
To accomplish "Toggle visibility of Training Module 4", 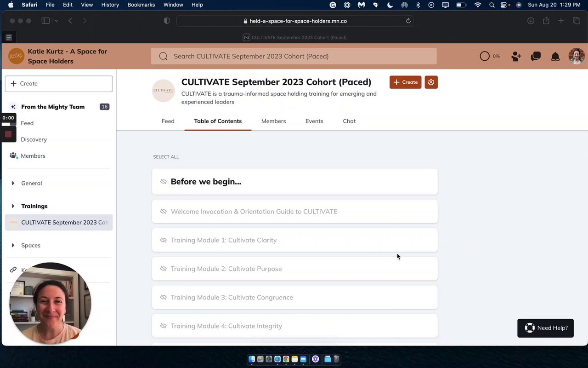I will tap(163, 326).
